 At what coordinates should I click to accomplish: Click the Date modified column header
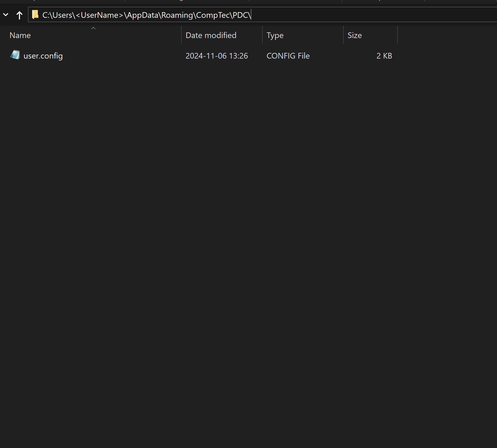[211, 35]
